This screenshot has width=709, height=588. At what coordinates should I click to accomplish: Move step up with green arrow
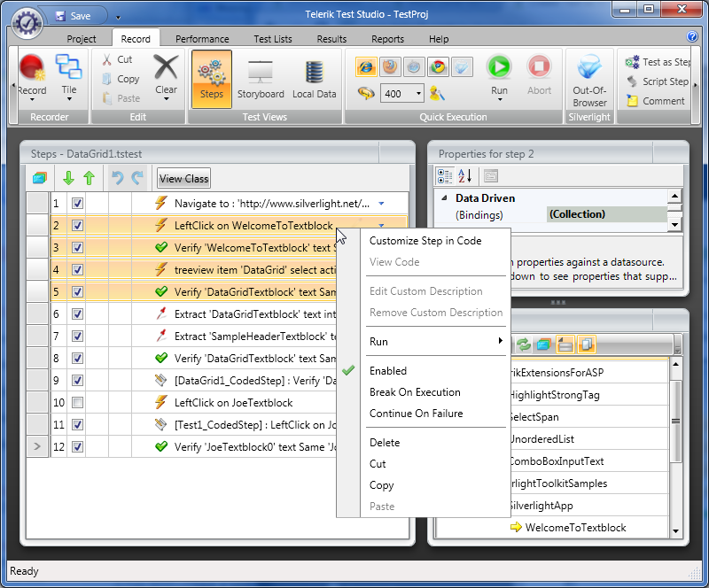pos(90,178)
